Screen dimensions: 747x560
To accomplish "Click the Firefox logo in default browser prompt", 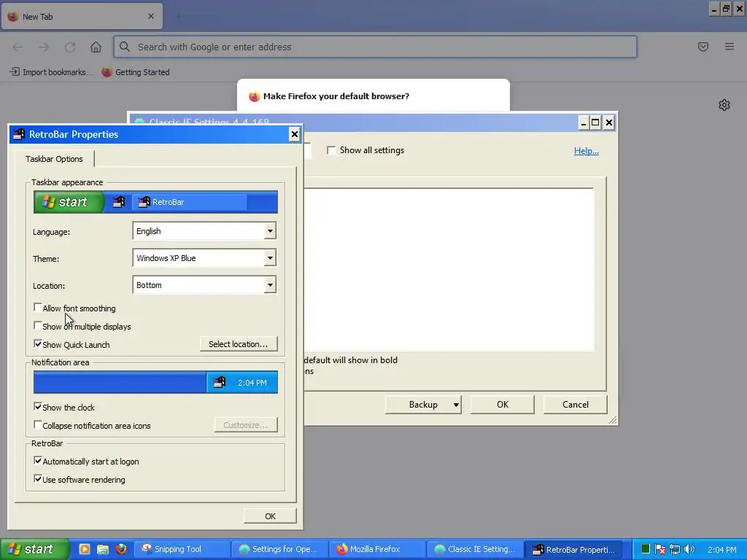I will 255,97.
